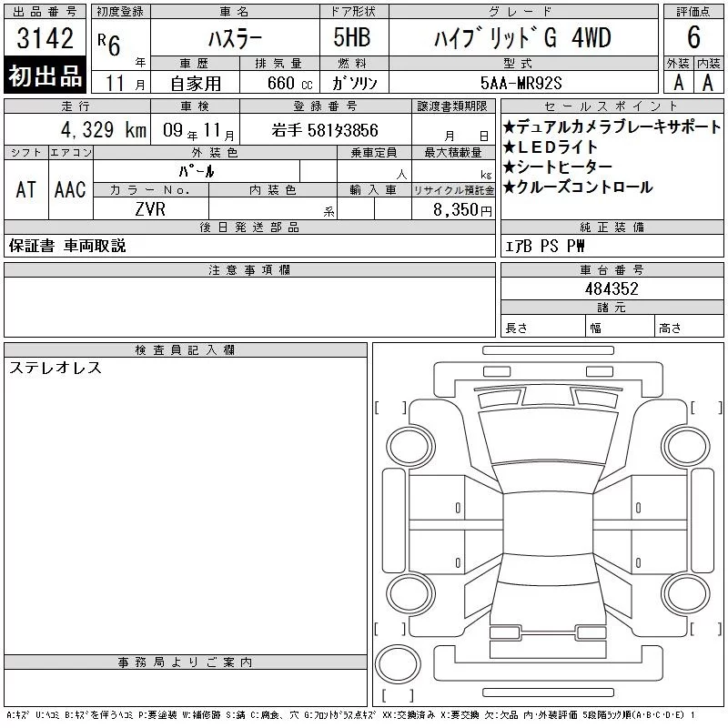728x728 pixels.
Task: Click registration number 岩手 581
Action: pos(325,130)
